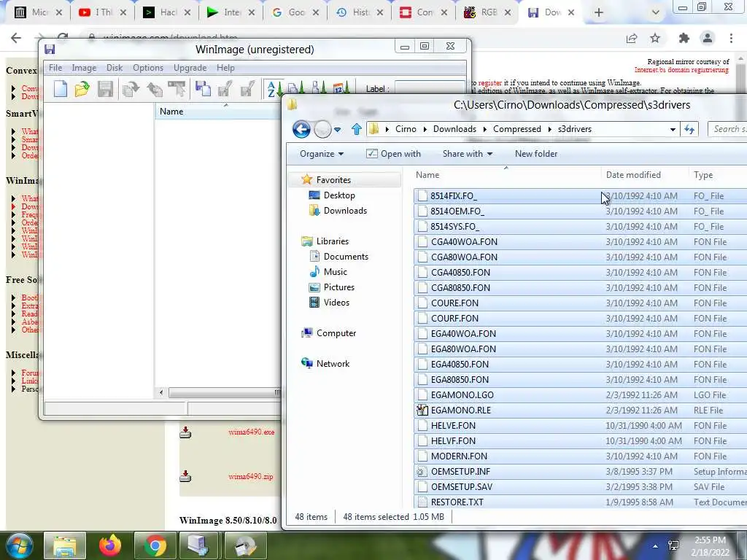Click the Explorer address bar refresh icon
The height and width of the screenshot is (560, 747).
[689, 129]
